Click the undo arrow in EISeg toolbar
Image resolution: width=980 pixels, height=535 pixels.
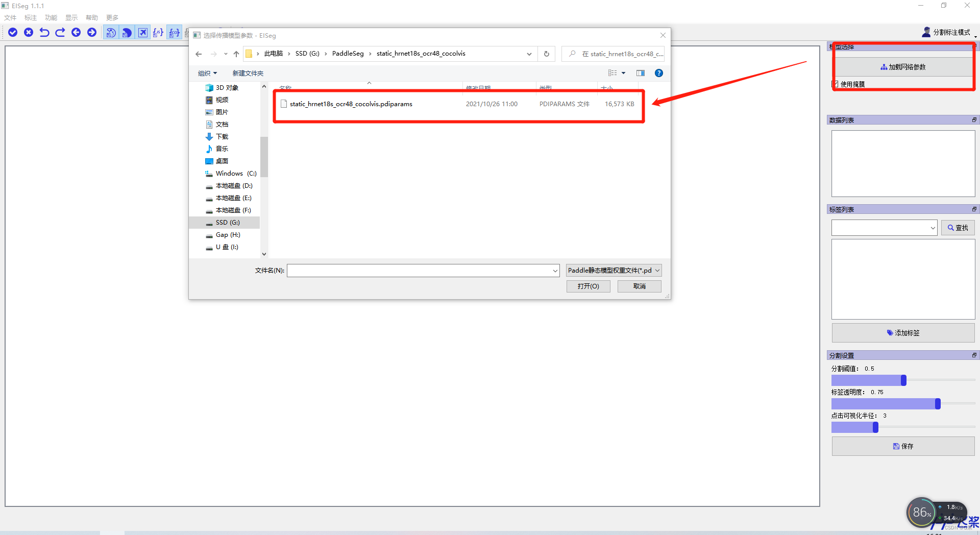pos(44,33)
